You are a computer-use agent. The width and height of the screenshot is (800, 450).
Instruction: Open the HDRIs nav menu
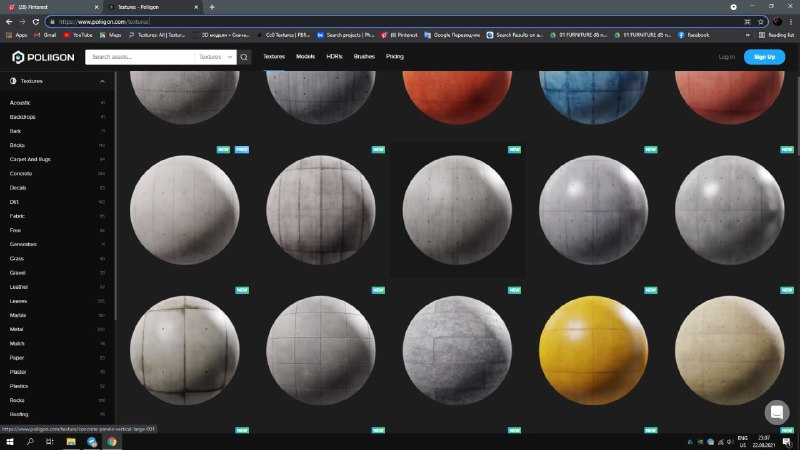click(334, 57)
